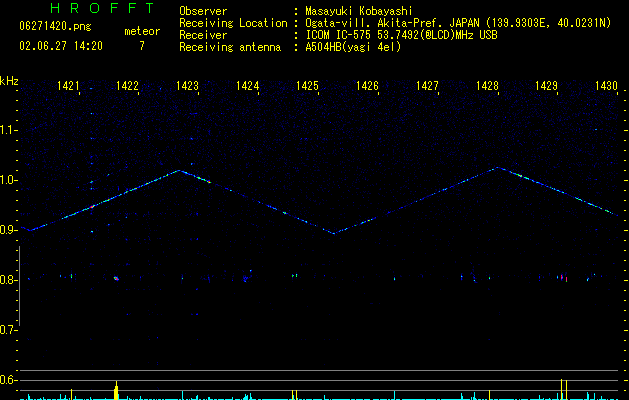The image size is (629, 400).
Task: Click the Receiving antenna label
Action: pyautogui.click(x=230, y=47)
